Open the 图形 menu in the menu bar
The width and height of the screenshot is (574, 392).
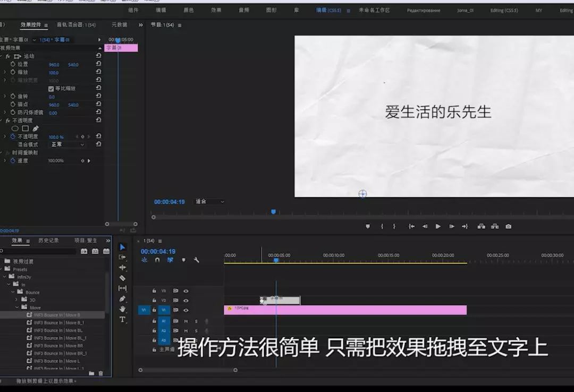point(271,10)
